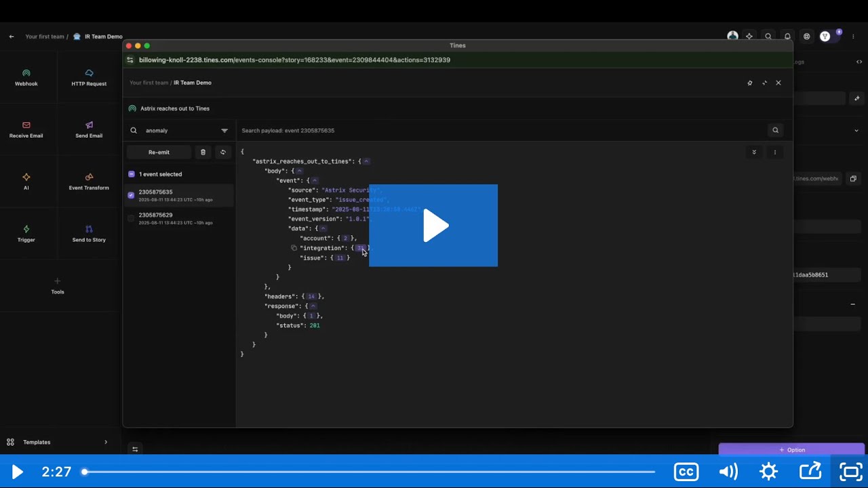Open the three-dot menu in top bar
This screenshot has width=868, height=488.
[x=854, y=37]
